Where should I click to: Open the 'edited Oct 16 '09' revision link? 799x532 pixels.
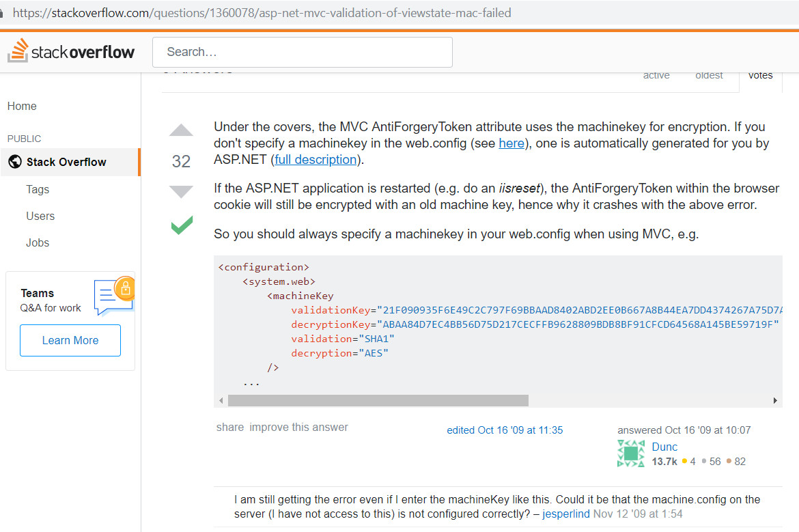505,430
